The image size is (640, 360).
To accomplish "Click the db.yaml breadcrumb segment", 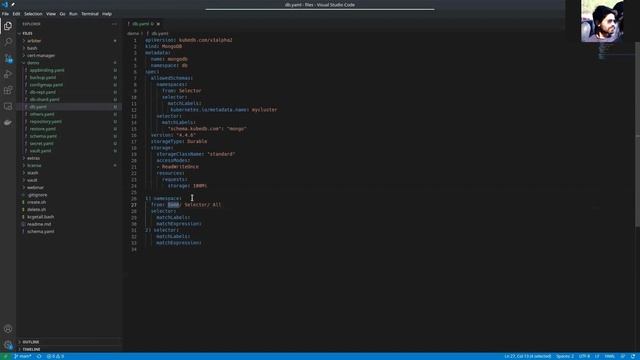I will pyautogui.click(x=160, y=33).
